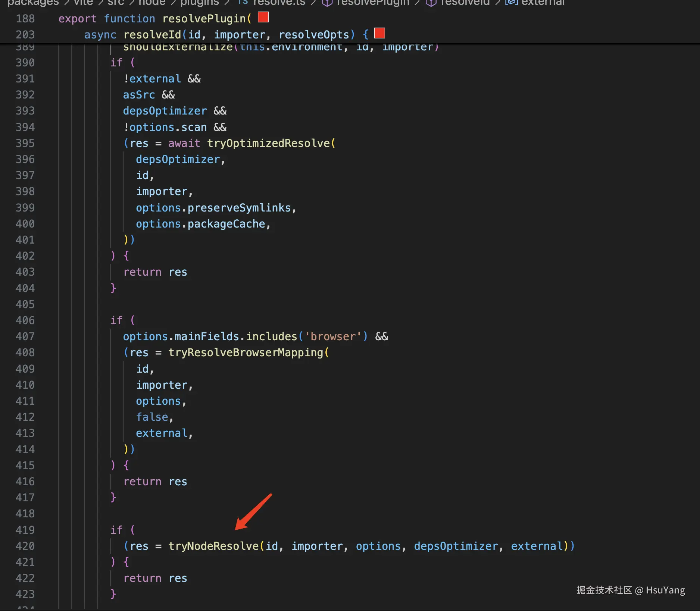700x611 pixels.
Task: Click external argument on line 413
Action: [x=162, y=433]
